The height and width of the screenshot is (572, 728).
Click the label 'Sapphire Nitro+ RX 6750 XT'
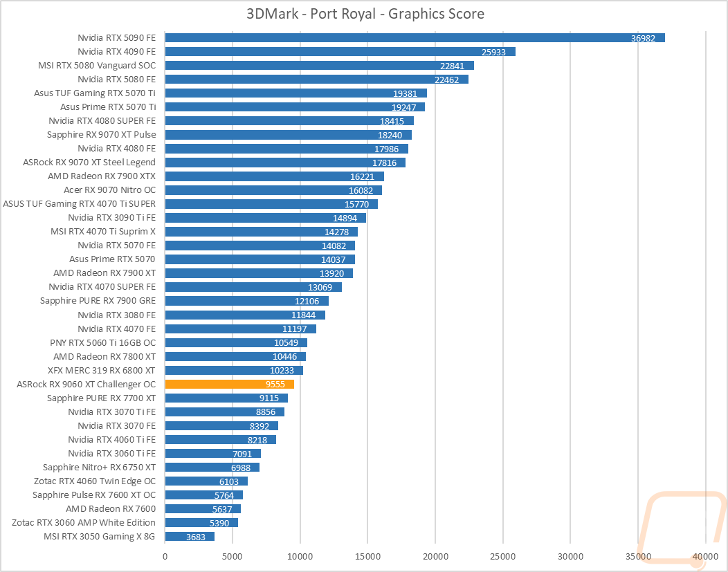click(100, 468)
